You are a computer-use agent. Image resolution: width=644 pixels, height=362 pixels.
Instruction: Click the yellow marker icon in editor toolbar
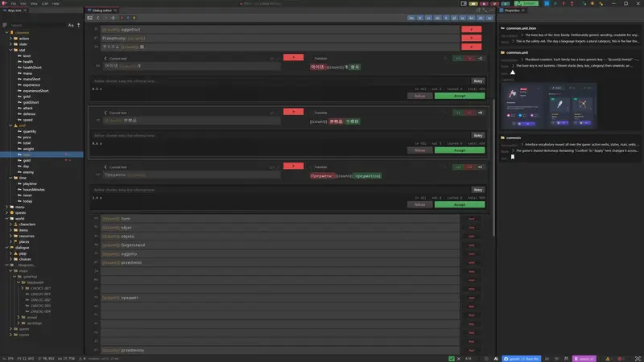click(x=134, y=18)
